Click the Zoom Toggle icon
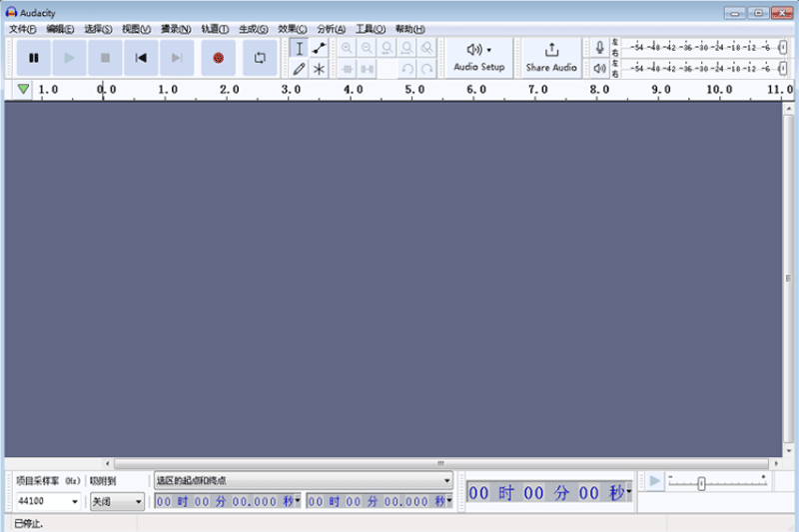 [427, 48]
